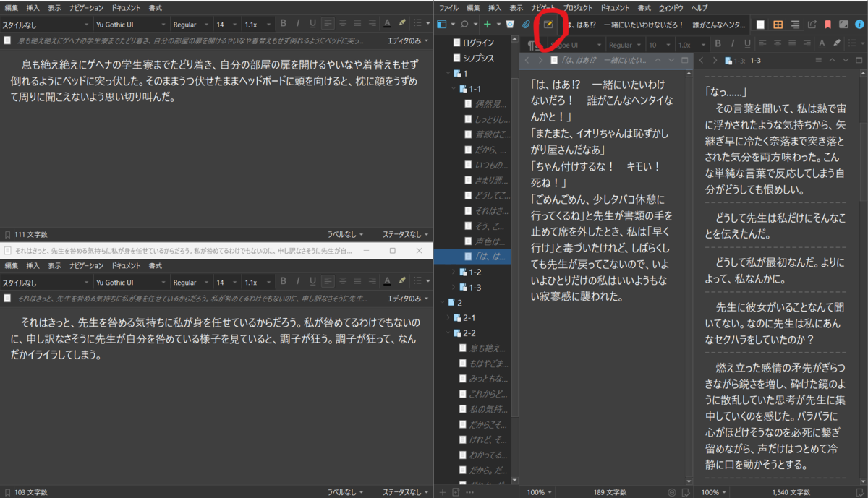Click the Trash icon in main toolbar

(x=510, y=25)
